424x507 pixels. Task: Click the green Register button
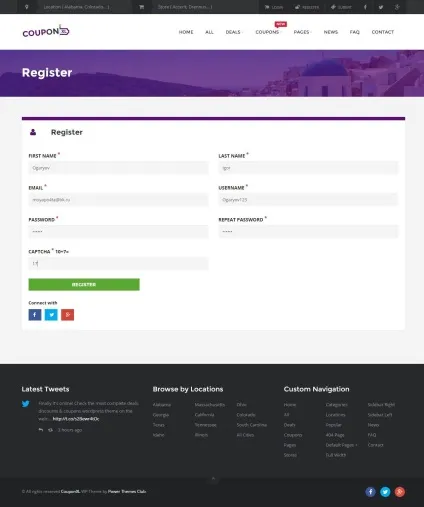[84, 284]
